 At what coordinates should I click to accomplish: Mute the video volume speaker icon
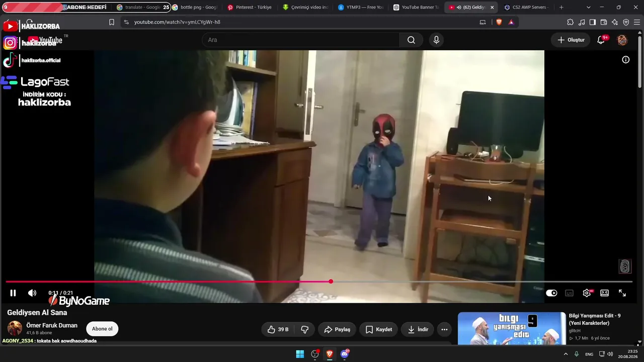pyautogui.click(x=32, y=293)
